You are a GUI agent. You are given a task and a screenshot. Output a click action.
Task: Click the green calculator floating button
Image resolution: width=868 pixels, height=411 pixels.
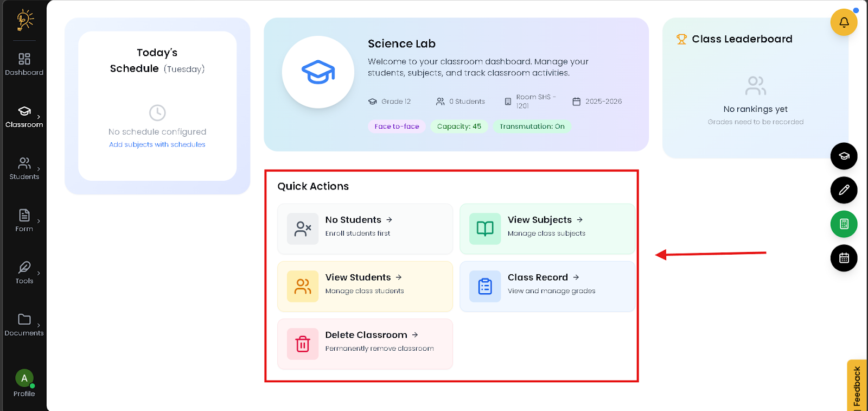[844, 224]
